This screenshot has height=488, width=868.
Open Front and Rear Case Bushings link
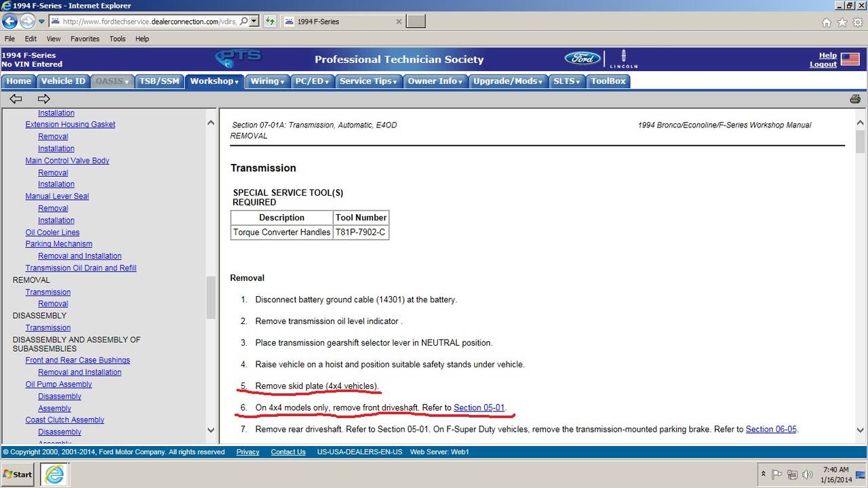77,361
